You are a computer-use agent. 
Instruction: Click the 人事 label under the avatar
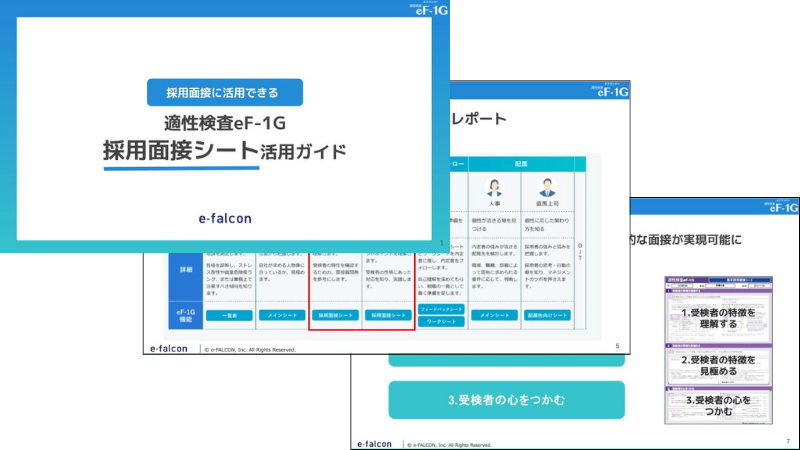pyautogui.click(x=494, y=204)
